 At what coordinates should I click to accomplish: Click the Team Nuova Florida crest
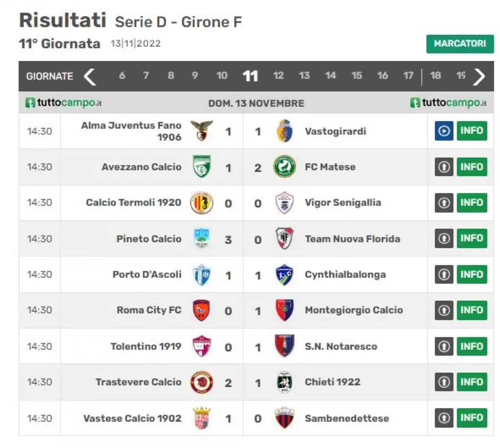[284, 238]
